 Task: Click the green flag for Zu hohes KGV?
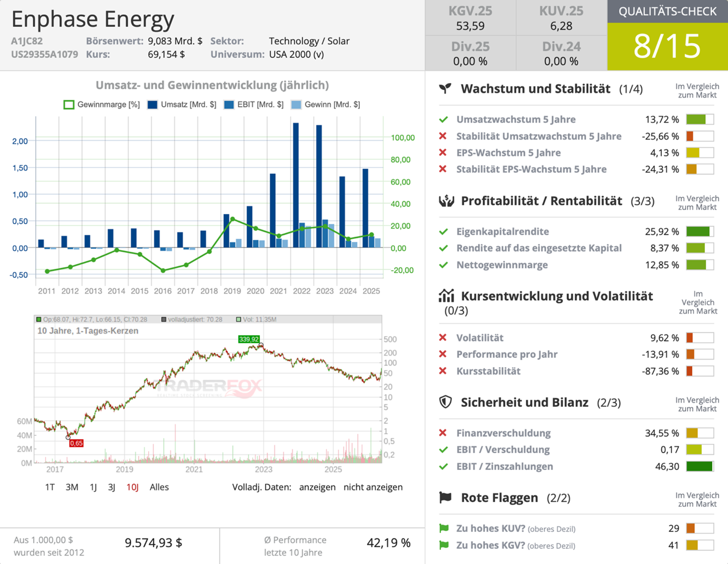[x=444, y=545]
